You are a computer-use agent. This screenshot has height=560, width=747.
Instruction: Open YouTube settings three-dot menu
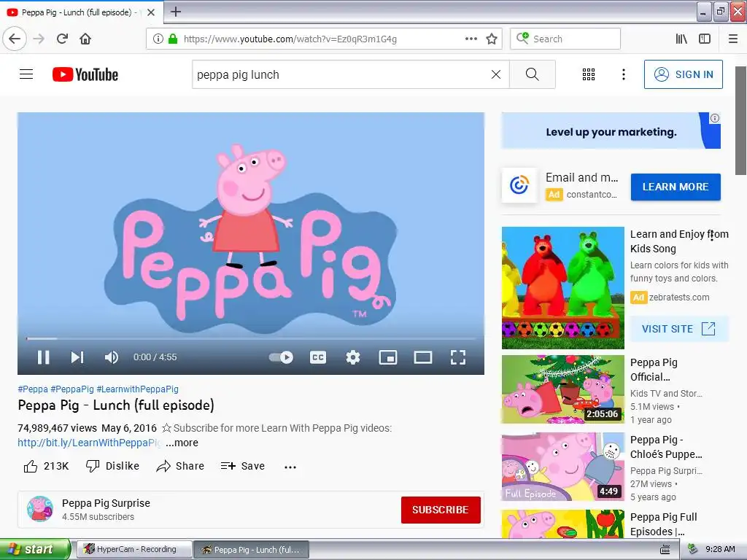(624, 74)
